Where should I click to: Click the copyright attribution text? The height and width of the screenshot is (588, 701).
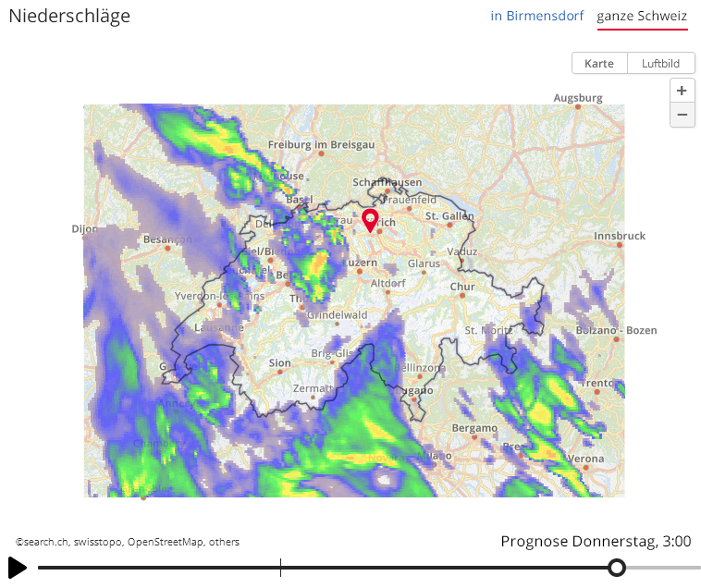[x=128, y=542]
